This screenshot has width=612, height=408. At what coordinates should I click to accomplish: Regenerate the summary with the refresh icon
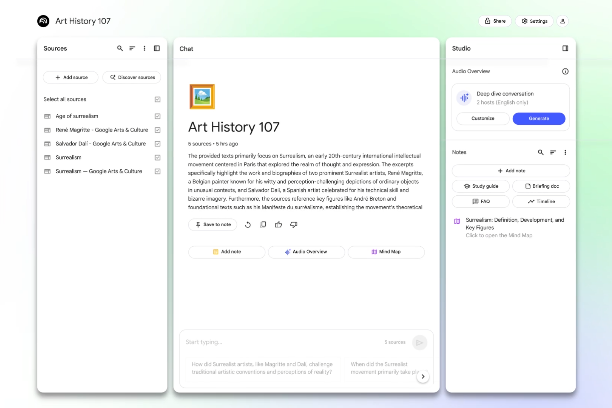click(x=248, y=225)
